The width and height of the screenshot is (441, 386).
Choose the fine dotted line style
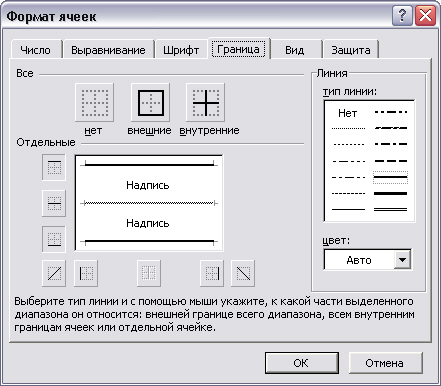[349, 128]
